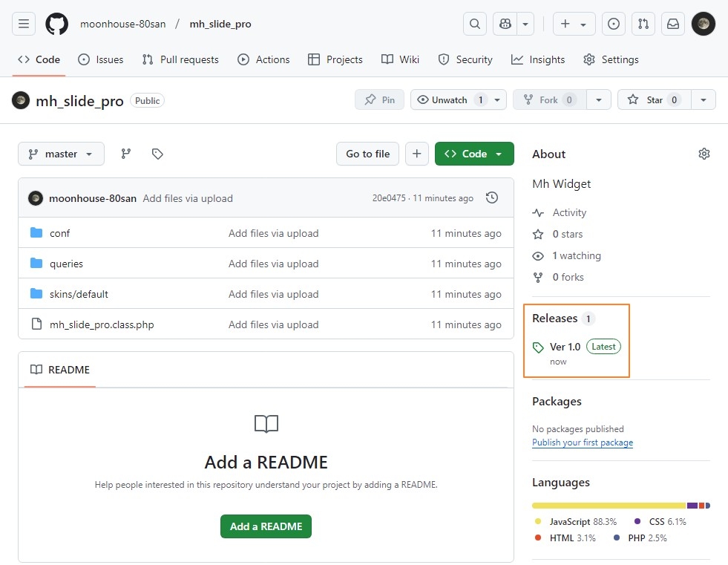Open HTML 3.1% language link
The width and height of the screenshot is (728, 565).
(565, 538)
